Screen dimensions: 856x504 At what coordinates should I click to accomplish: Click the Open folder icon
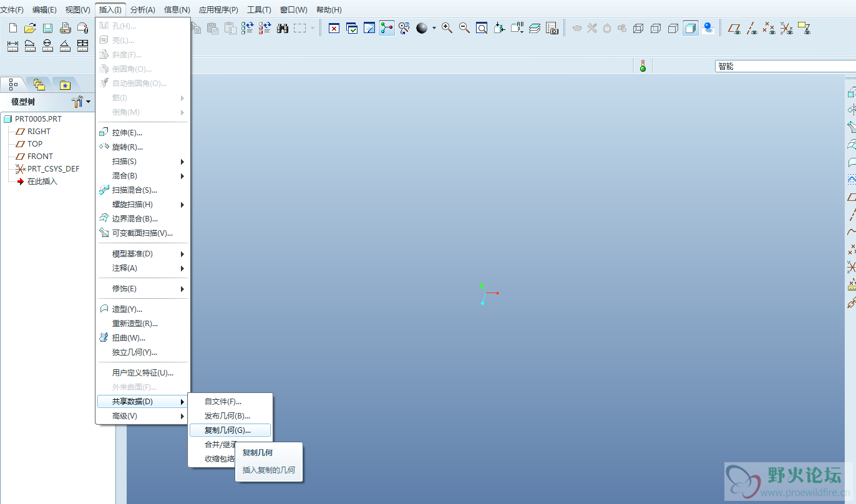[30, 28]
